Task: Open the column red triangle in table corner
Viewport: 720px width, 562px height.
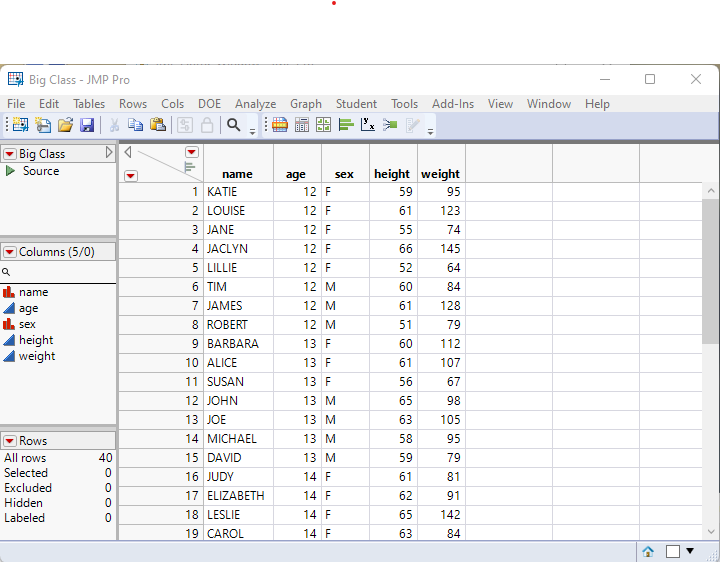Action: pos(191,152)
